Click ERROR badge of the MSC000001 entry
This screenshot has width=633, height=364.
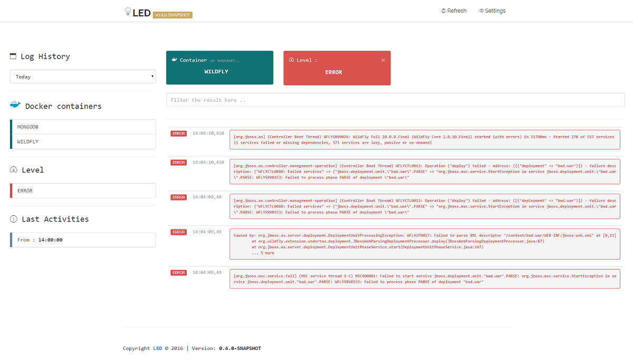pos(179,273)
